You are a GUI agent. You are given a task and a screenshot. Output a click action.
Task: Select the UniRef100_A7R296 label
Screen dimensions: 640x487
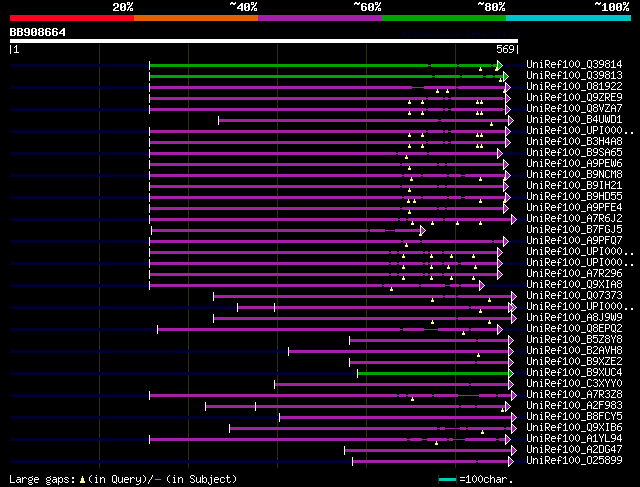(x=574, y=274)
